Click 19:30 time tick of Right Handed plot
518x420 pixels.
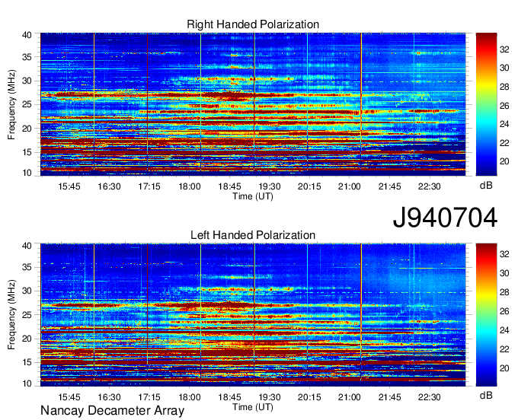tap(270, 186)
